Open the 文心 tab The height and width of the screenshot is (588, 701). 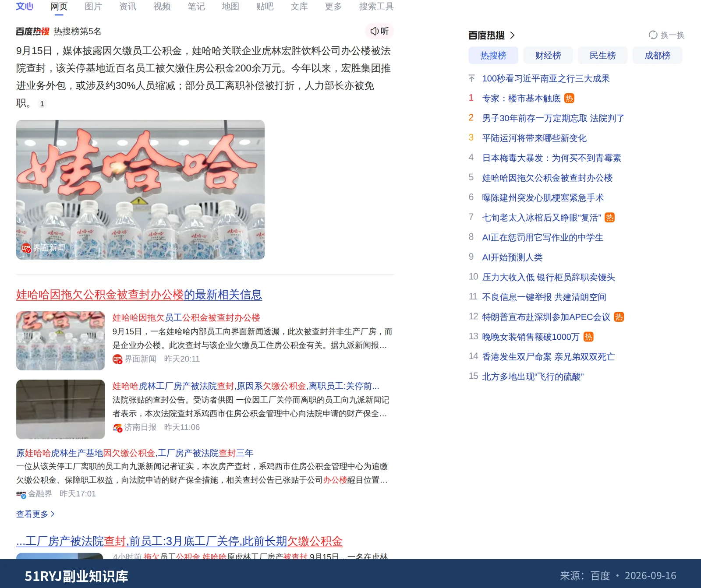(25, 7)
